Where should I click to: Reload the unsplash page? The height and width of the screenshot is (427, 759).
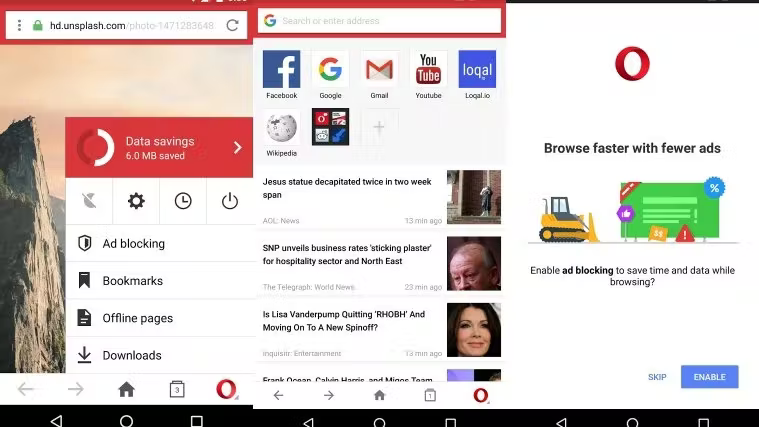click(x=232, y=25)
